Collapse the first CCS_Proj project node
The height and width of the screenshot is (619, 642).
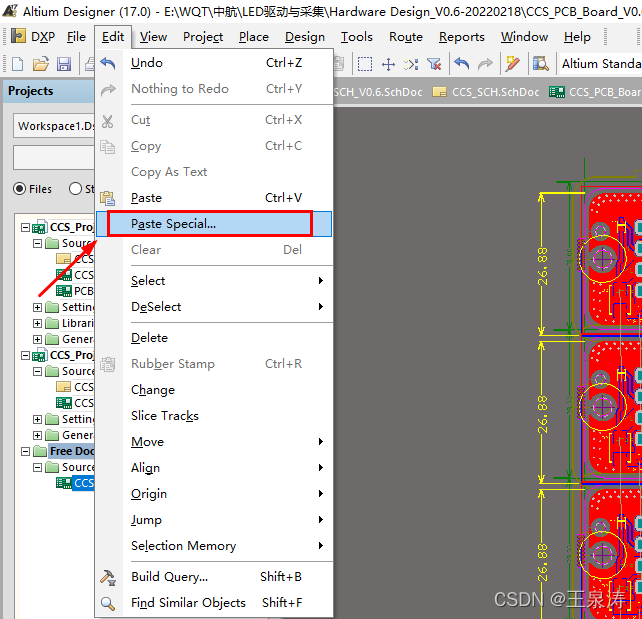[25, 227]
